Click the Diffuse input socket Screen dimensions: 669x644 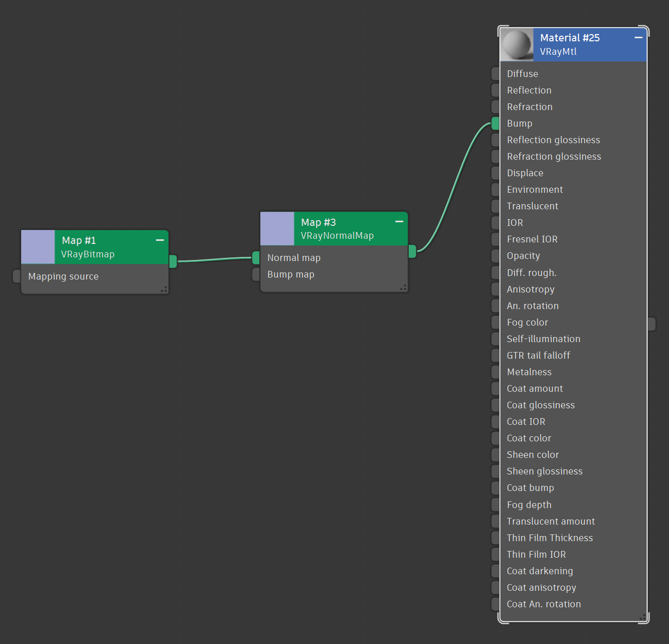(495, 74)
